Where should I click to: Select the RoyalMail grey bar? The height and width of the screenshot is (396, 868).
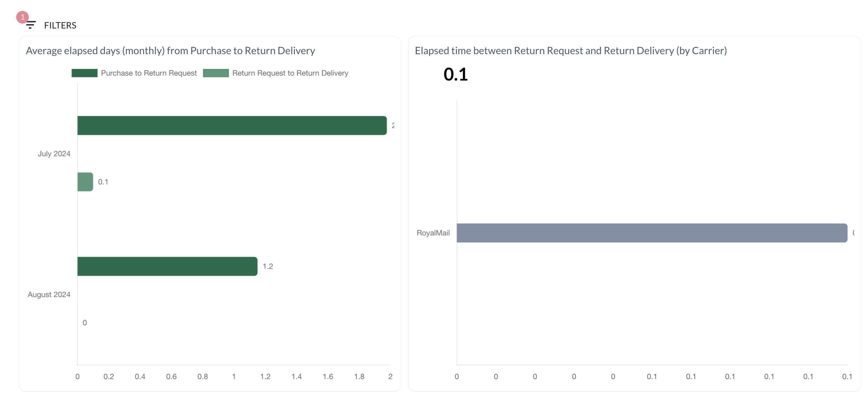coord(652,233)
